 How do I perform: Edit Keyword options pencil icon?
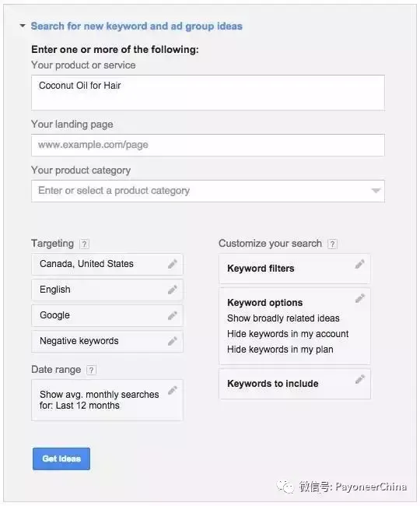point(360,298)
